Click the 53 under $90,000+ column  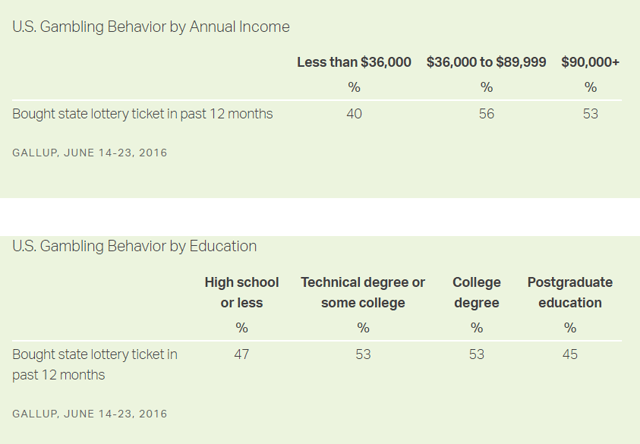(590, 113)
